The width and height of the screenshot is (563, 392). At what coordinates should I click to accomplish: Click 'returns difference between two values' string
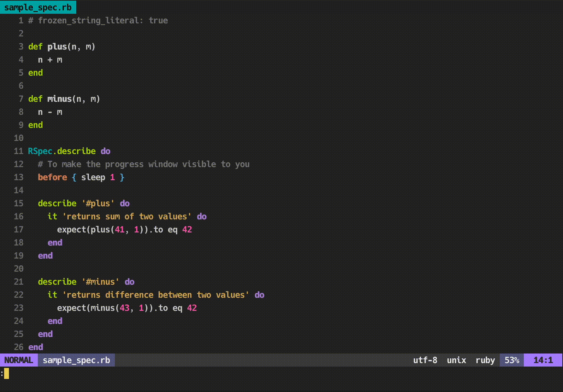click(156, 295)
